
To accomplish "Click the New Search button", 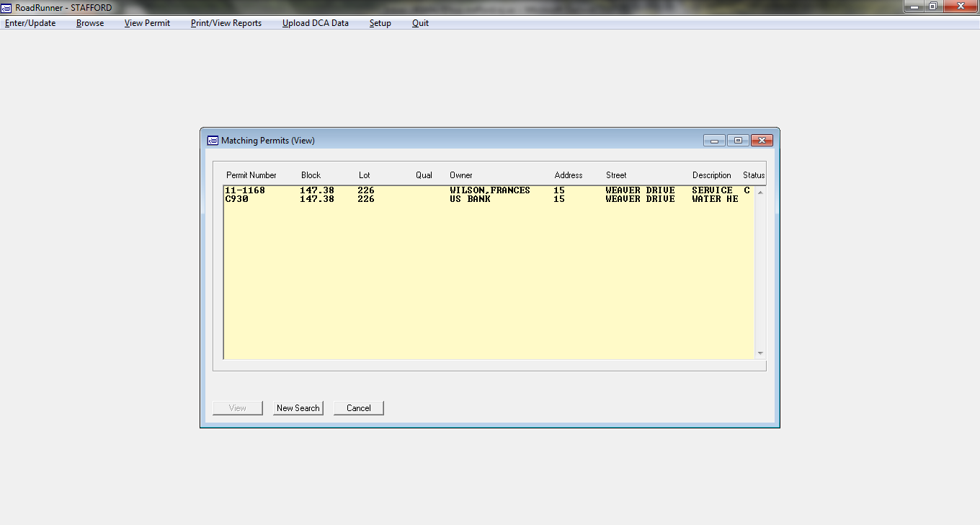I will (298, 408).
